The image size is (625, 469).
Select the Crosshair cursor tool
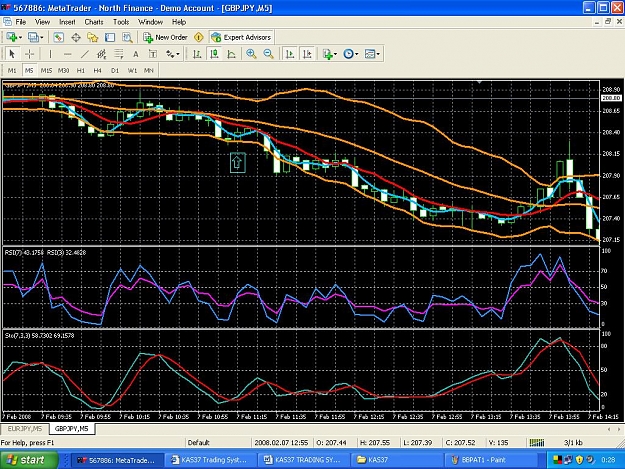tap(29, 54)
